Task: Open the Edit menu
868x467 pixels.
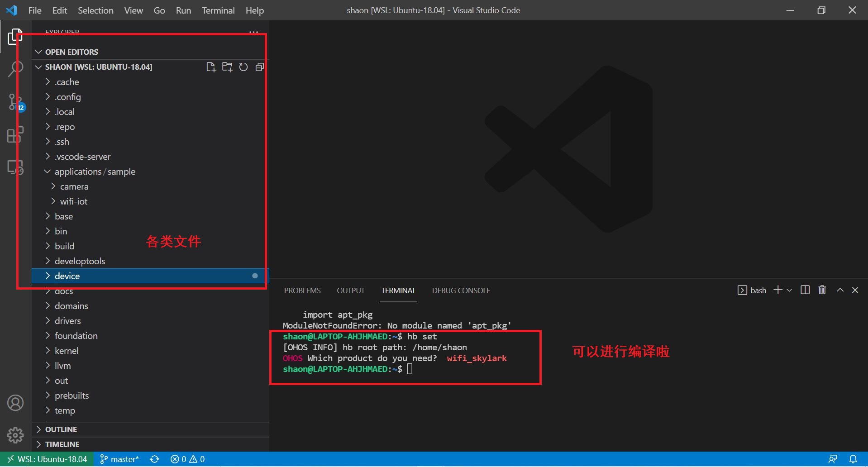Action: pyautogui.click(x=60, y=10)
